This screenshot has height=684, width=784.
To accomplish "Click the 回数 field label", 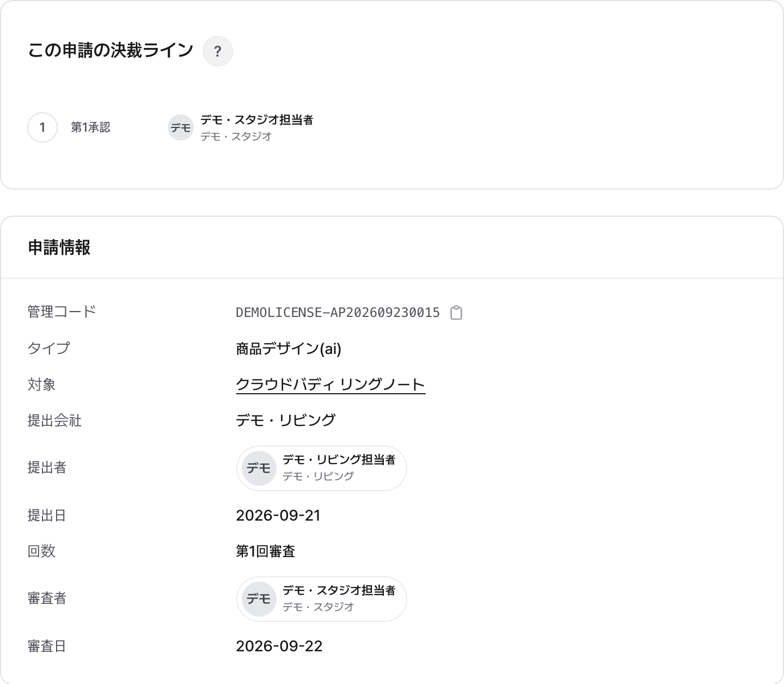I will 42,551.
